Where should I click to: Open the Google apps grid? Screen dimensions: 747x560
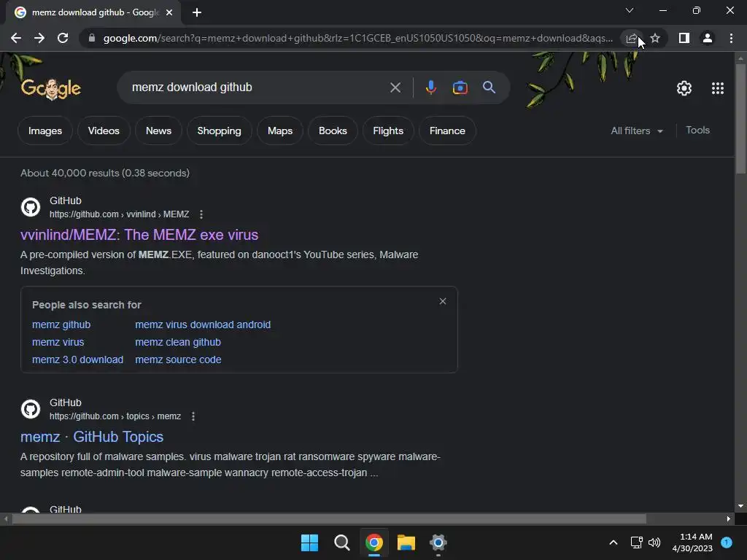(718, 88)
